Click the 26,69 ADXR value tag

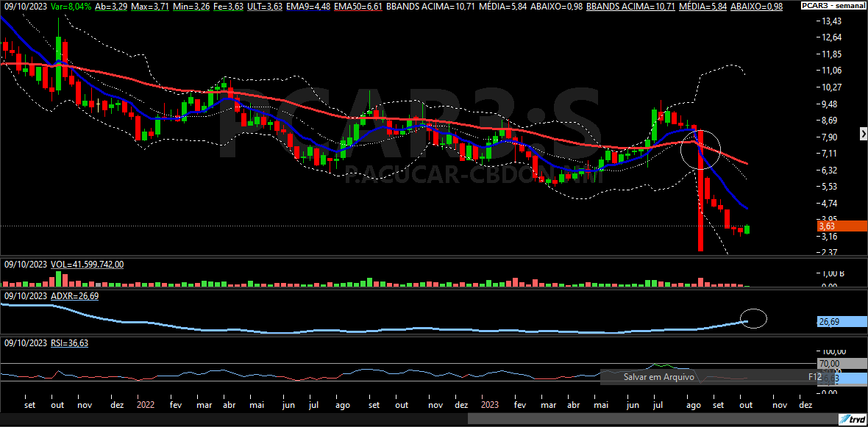(x=842, y=321)
